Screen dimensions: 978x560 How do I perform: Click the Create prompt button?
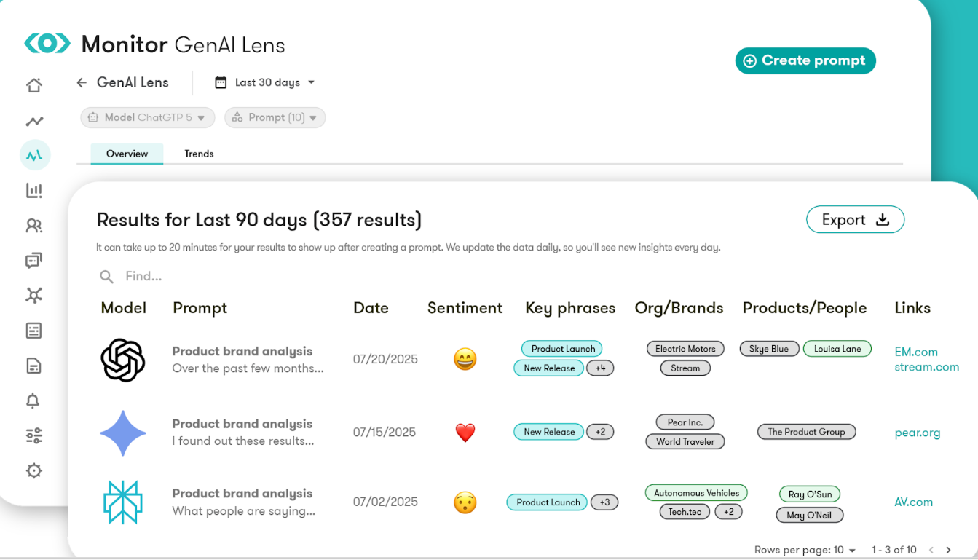[805, 60]
